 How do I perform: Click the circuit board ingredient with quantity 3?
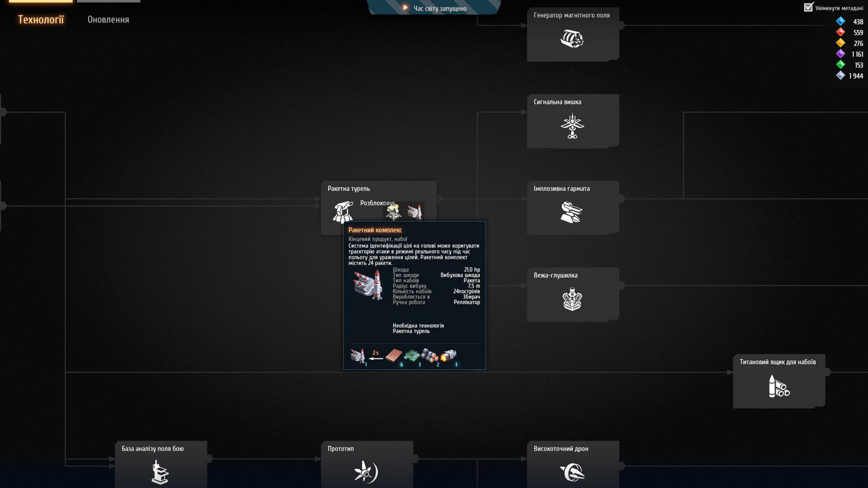pyautogui.click(x=412, y=356)
